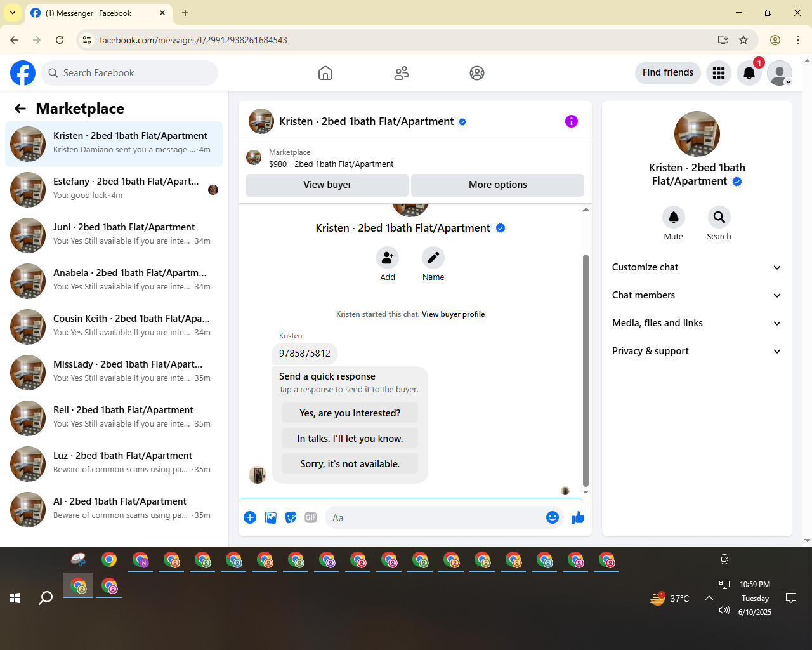
Task: Open Windows taskbar search
Action: point(46,598)
